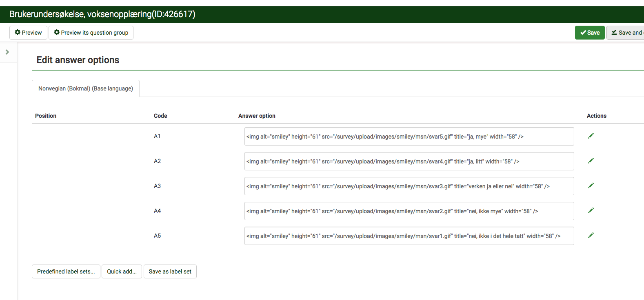Viewport: 644px width, 300px height.
Task: Click the A1 answer option text field
Action: (x=409, y=137)
